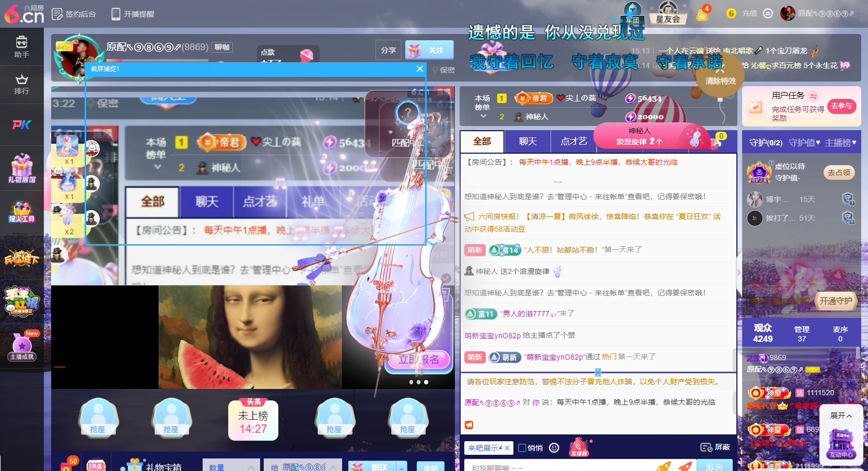Screen dimensions: 868x471
Task: Select the 管理 37 tab
Action: coord(802,334)
